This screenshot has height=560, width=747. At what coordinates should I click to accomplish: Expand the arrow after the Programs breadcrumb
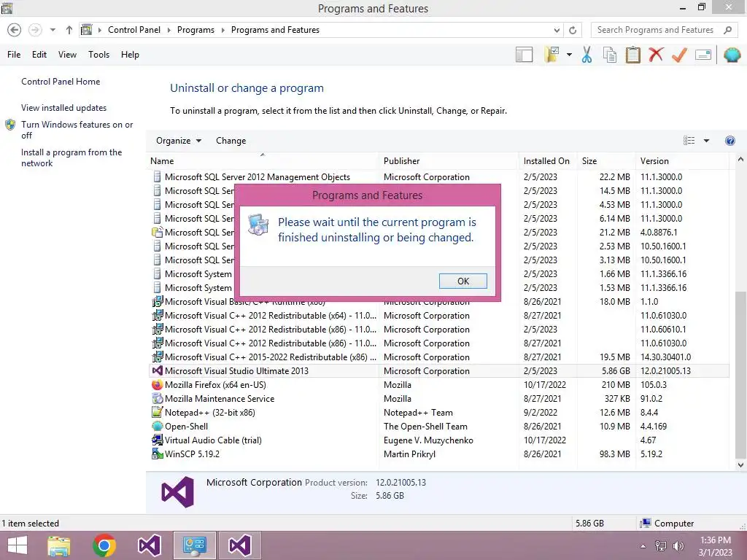click(x=222, y=30)
